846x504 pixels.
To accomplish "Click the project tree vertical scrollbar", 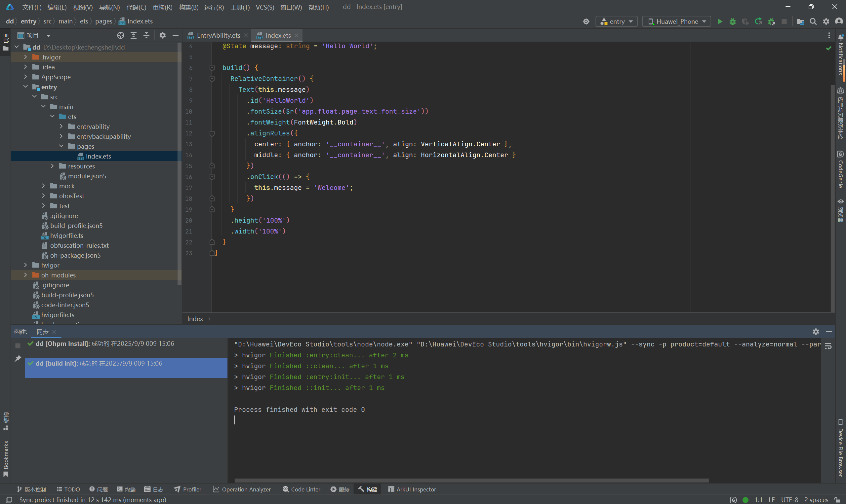I will point(179,164).
